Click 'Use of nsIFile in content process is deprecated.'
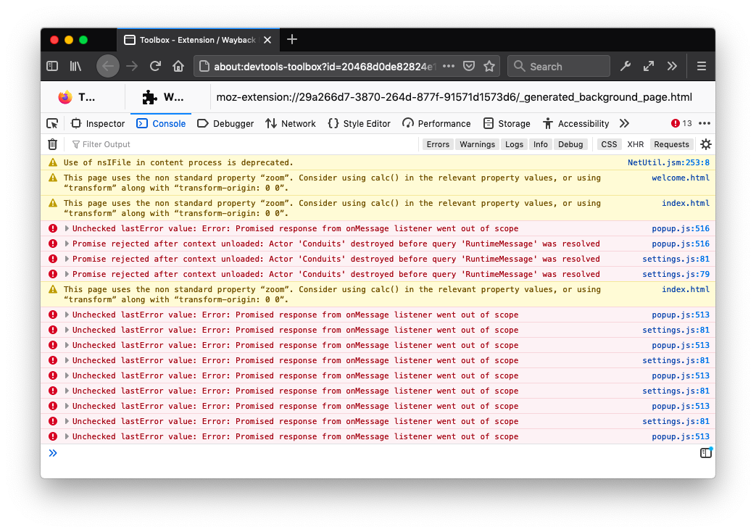756x532 pixels. (178, 162)
